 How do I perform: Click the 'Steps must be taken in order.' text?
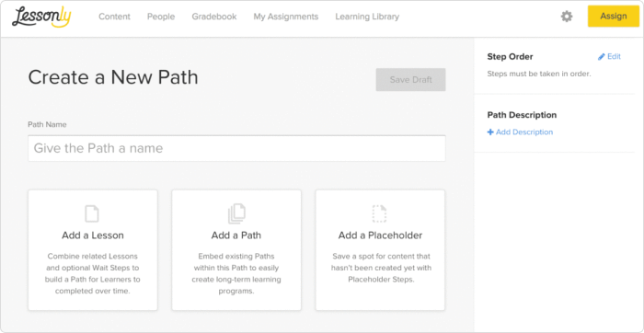539,75
